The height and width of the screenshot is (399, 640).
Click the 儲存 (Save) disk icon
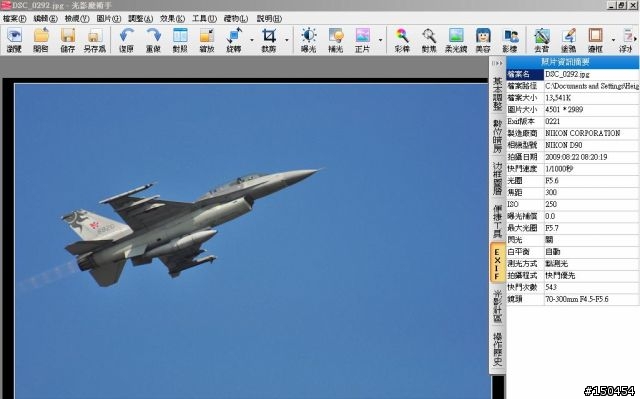68,40
